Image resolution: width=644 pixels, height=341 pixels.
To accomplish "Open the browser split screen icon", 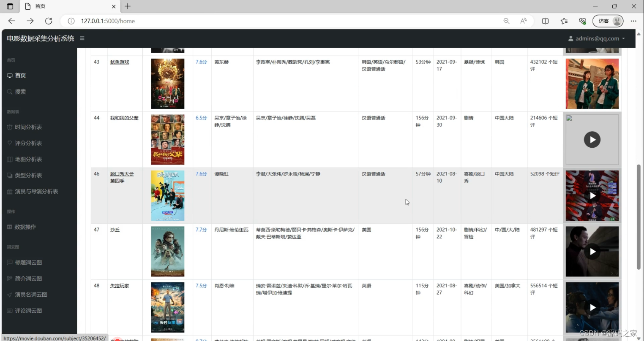I will pos(545,21).
